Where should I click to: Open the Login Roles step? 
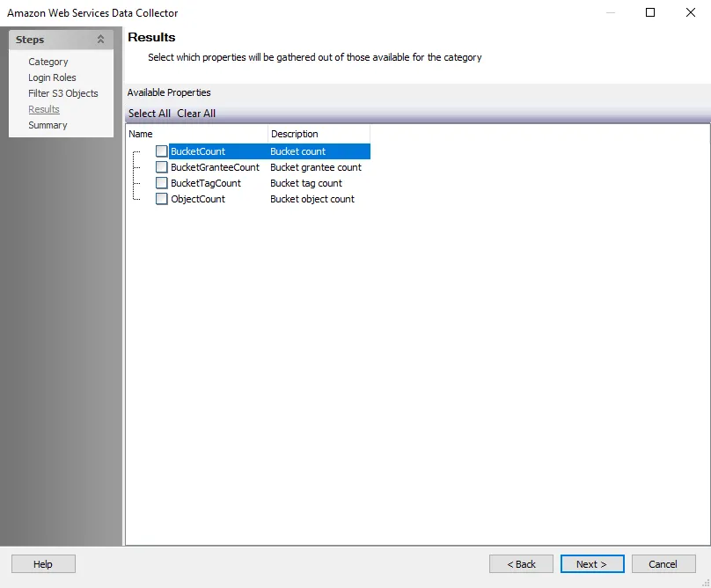[52, 77]
